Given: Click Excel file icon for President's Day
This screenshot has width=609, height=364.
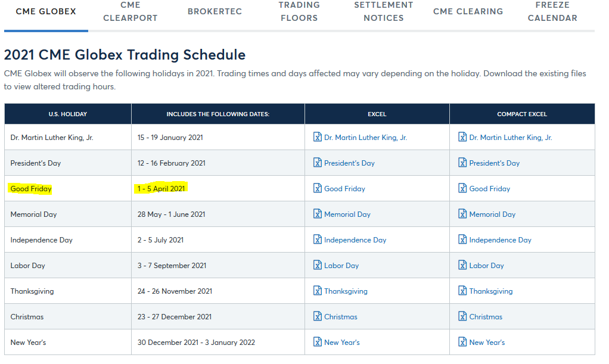Looking at the screenshot, I should pos(318,163).
